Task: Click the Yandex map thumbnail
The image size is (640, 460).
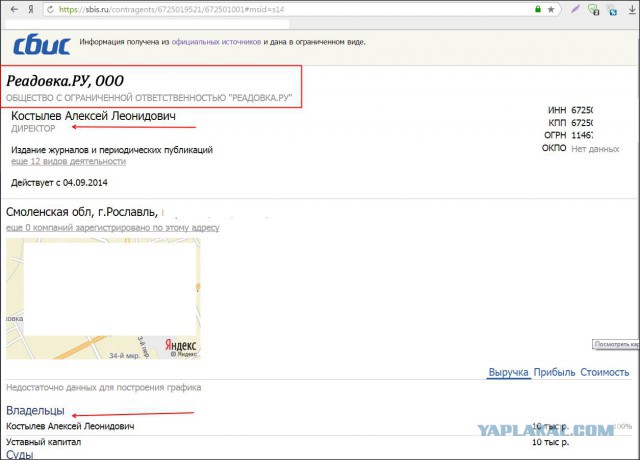Action: [x=103, y=298]
